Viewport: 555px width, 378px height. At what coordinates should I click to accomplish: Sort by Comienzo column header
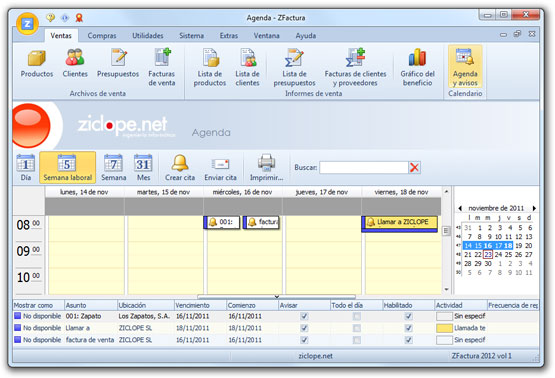point(252,305)
